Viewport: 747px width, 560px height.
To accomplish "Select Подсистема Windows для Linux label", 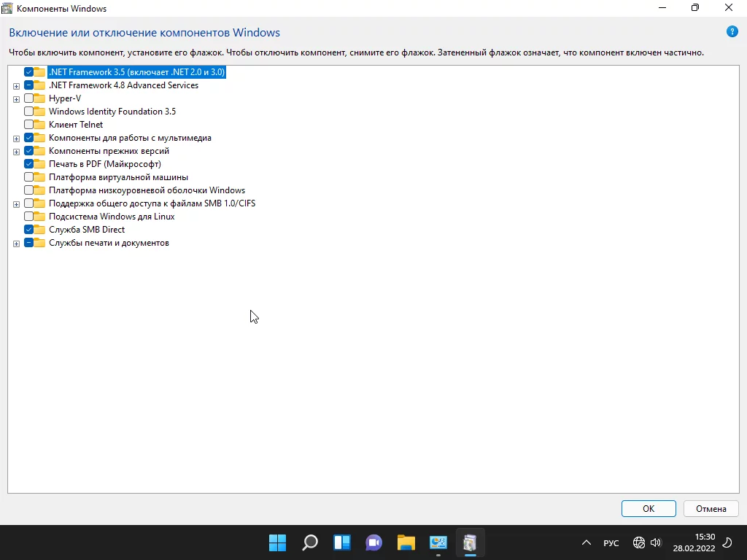I will [112, 216].
